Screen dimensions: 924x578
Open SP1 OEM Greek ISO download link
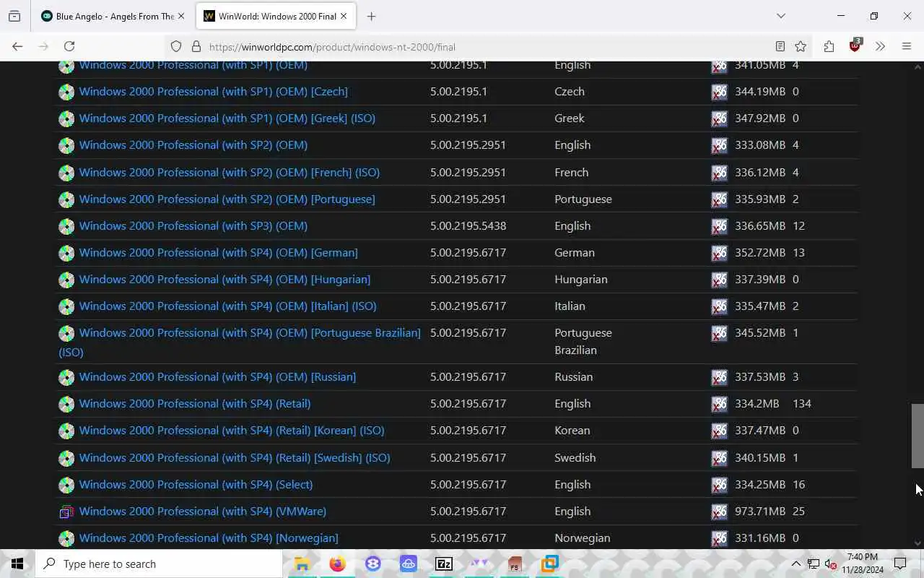(227, 118)
